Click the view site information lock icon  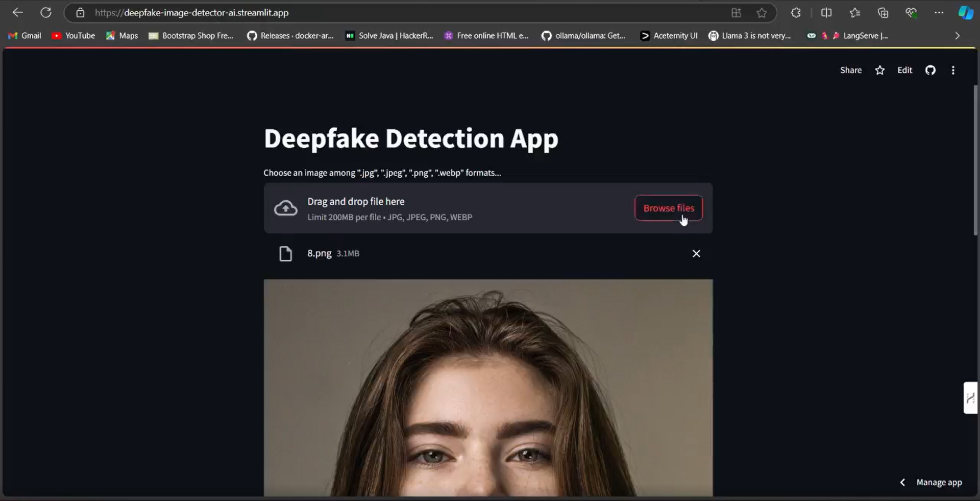click(80, 13)
